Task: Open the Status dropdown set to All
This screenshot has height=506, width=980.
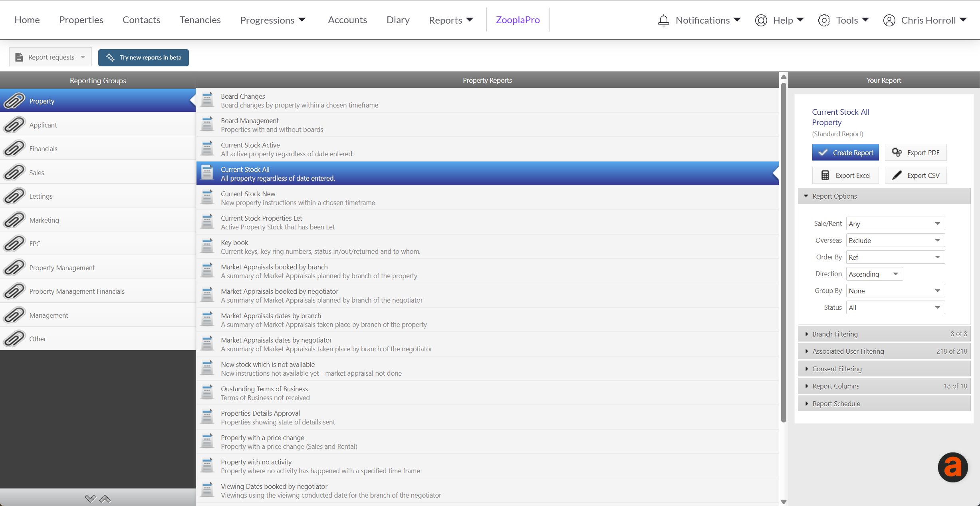Action: coord(895,307)
